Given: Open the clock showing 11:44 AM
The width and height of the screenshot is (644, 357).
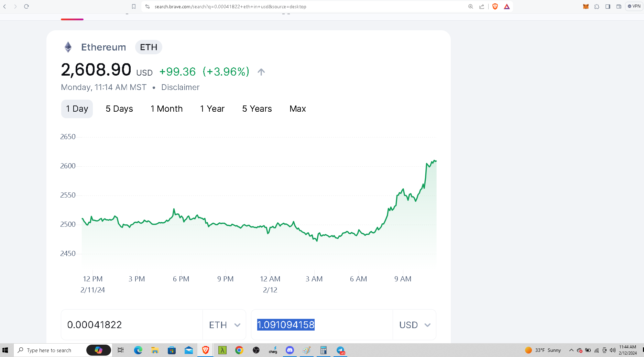Looking at the screenshot, I should 628,350.
